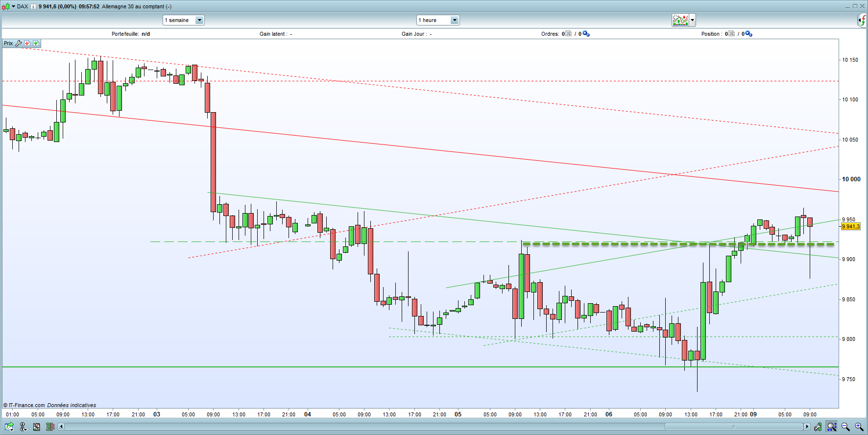This screenshot has height=435, width=868.
Task: Click the Prix panel label
Action: 8,43
